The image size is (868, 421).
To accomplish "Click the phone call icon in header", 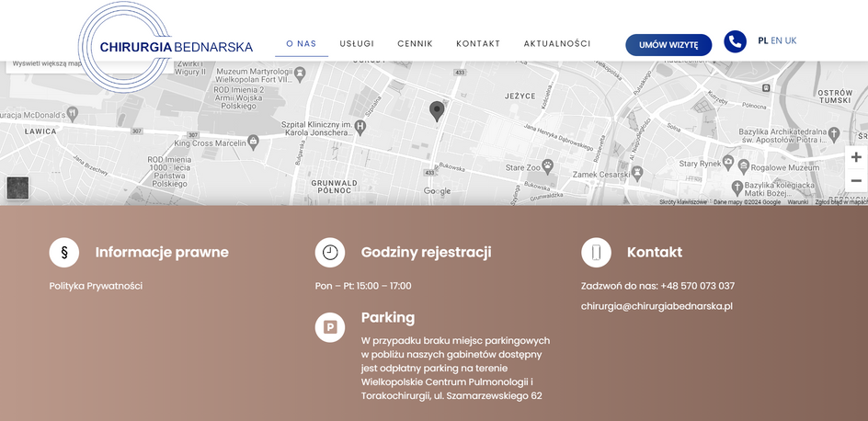I will tap(735, 41).
